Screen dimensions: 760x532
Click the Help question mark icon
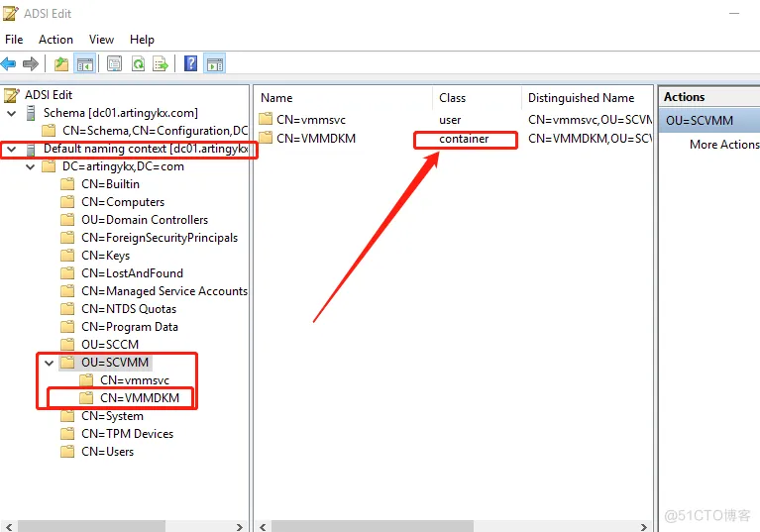pos(190,63)
